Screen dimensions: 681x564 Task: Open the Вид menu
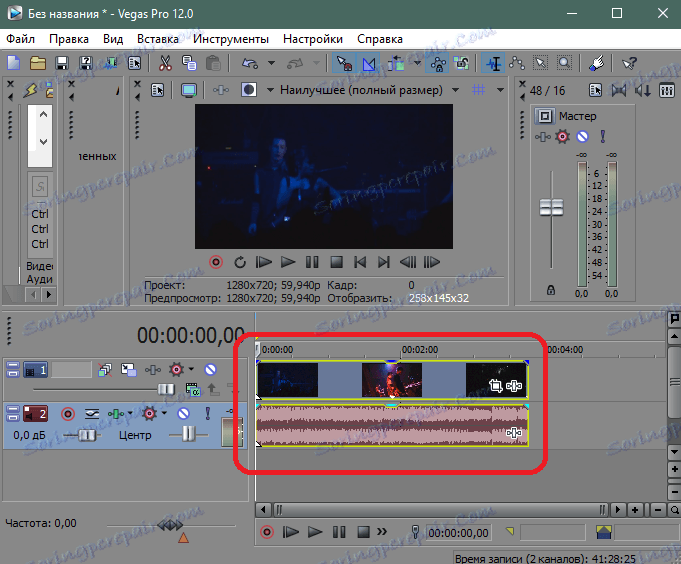point(113,39)
